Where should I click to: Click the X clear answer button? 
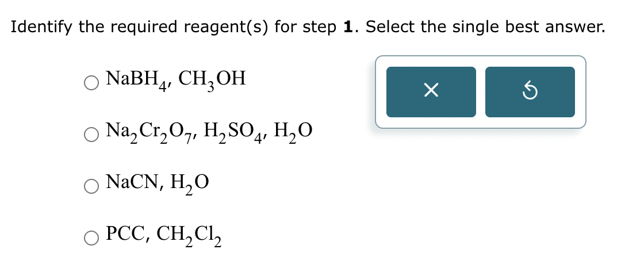tap(431, 91)
